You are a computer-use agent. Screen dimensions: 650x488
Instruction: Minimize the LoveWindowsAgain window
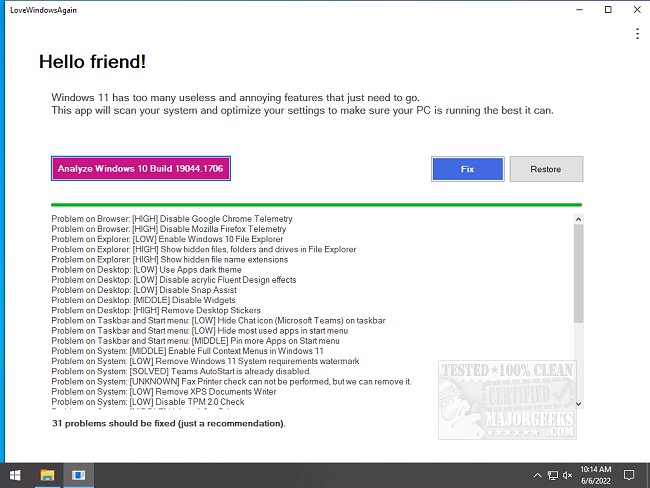(x=580, y=10)
